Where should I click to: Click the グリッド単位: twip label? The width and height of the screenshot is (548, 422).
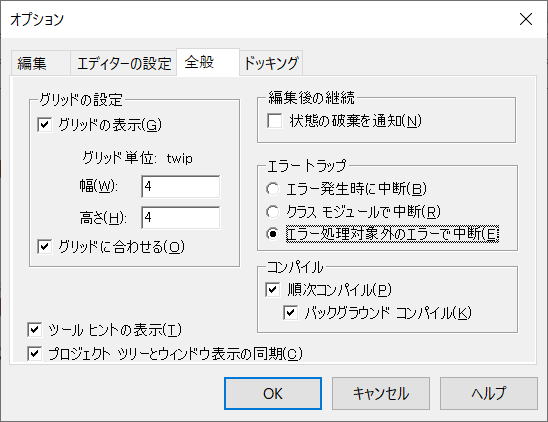(137, 158)
